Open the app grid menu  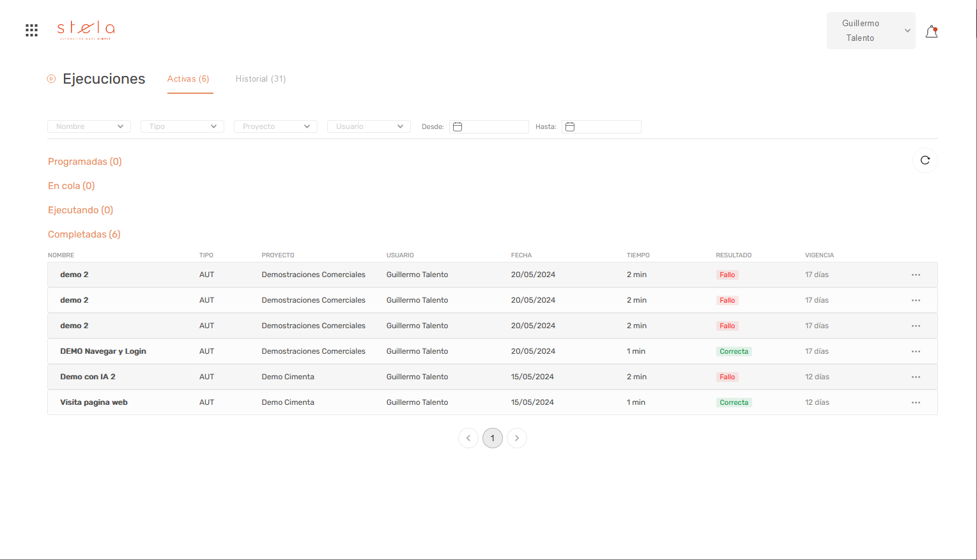31,30
